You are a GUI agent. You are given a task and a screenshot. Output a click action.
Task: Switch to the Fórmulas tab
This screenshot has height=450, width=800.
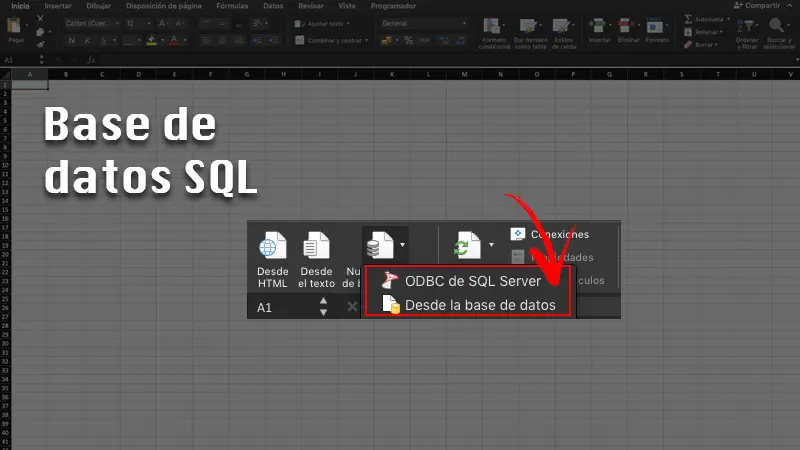pos(232,6)
